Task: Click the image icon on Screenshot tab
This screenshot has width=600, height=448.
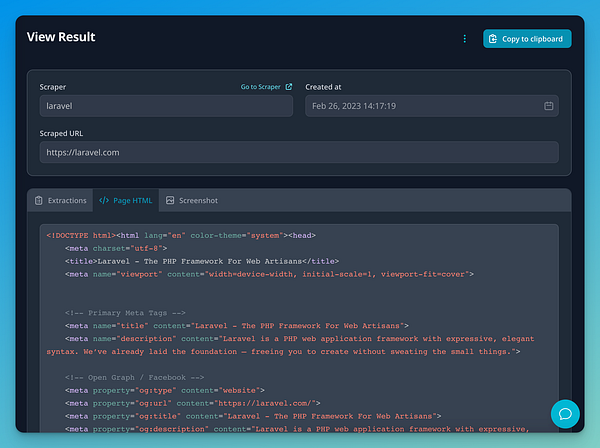Action: pyautogui.click(x=170, y=200)
